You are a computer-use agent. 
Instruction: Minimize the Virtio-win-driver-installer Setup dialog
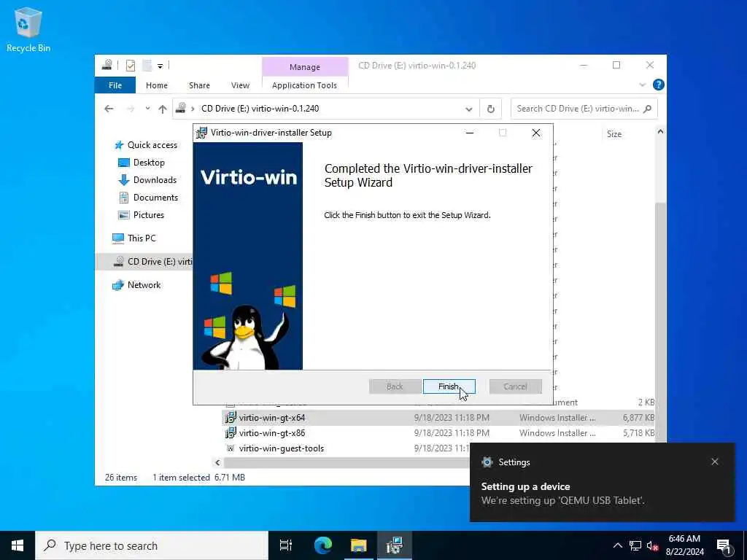click(470, 133)
